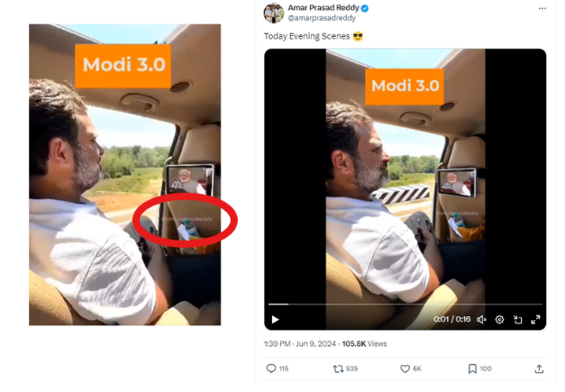Repost this tweet
Screen dimensions: 565x392
339,369
